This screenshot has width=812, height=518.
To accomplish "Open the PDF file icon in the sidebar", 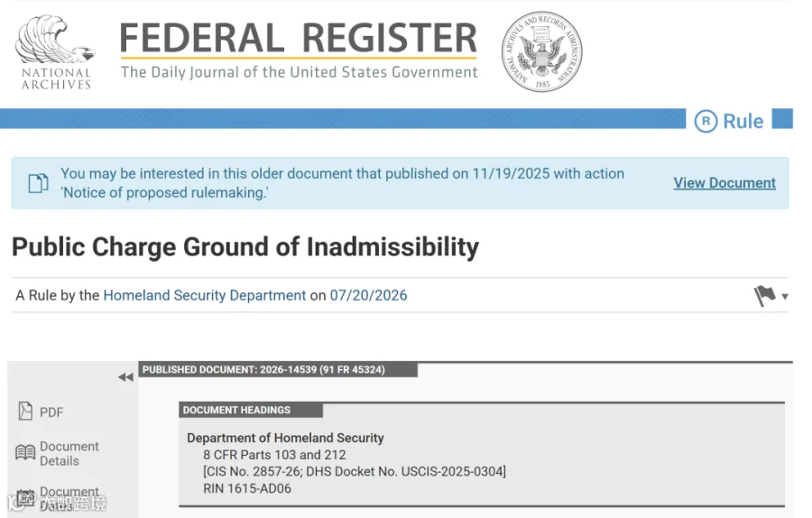I will coord(25,412).
